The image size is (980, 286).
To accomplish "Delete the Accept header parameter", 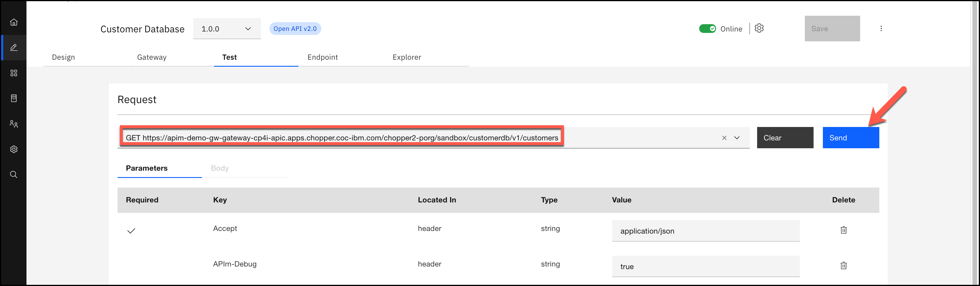I will (844, 230).
